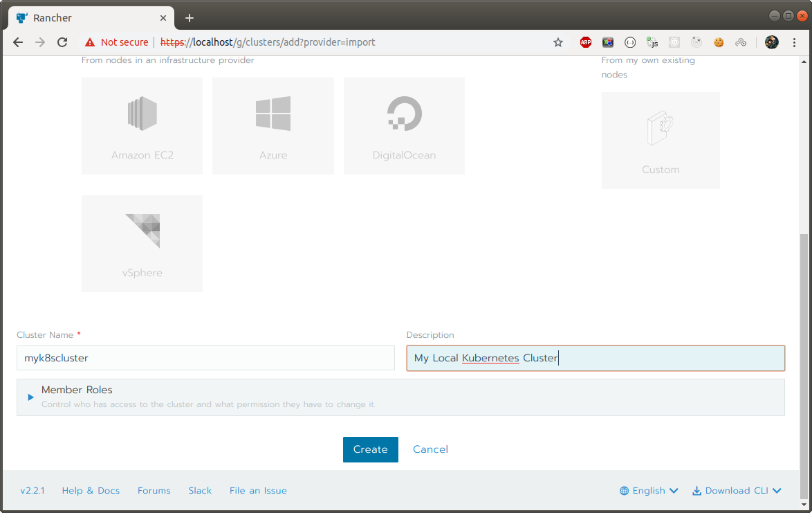Go back to the previous page
This screenshot has height=513, width=812.
coord(18,42)
